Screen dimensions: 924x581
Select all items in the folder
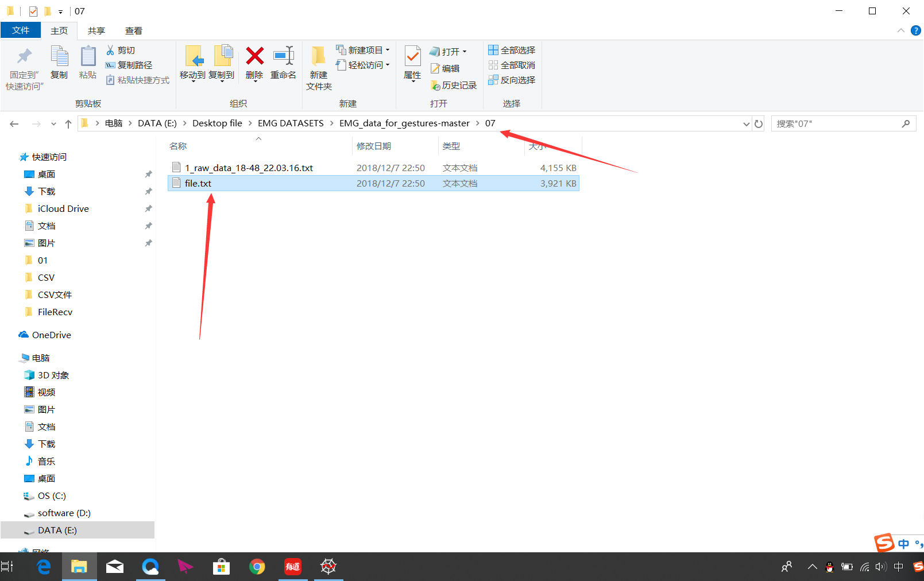coord(511,50)
